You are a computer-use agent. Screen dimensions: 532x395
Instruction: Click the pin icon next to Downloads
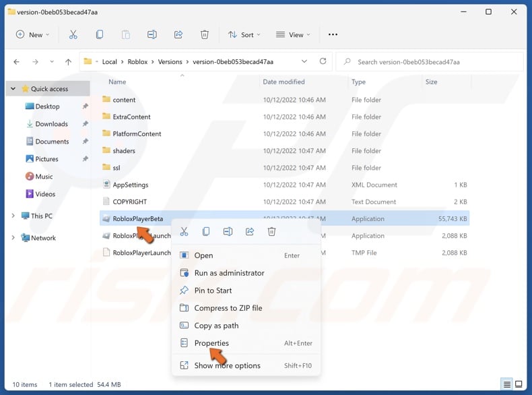85,123
